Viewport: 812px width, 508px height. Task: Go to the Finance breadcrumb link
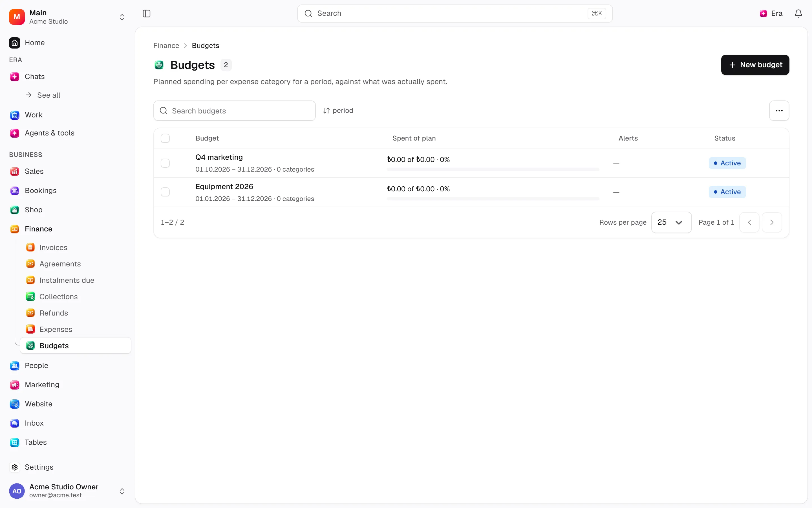click(166, 46)
